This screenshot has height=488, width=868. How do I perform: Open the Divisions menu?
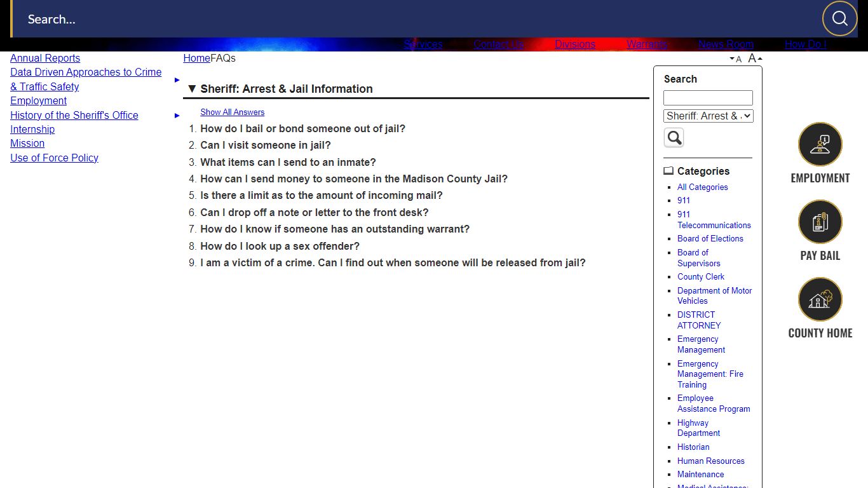click(x=575, y=44)
